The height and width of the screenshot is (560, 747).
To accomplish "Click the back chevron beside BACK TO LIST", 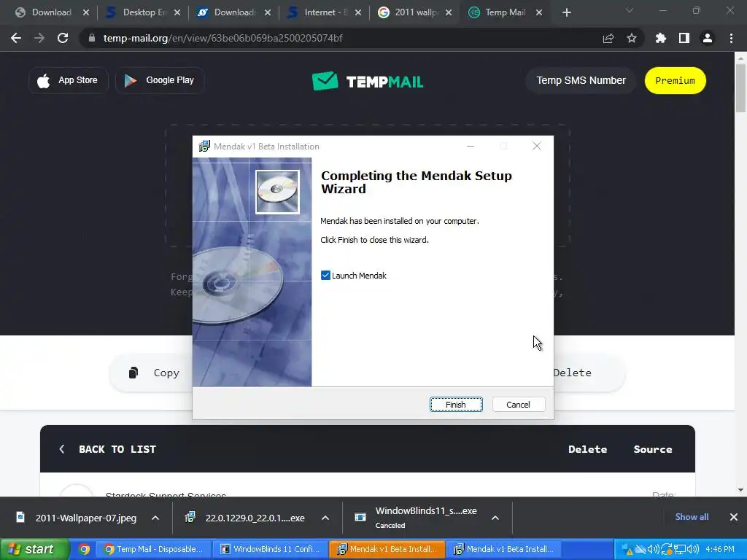I will point(61,449).
